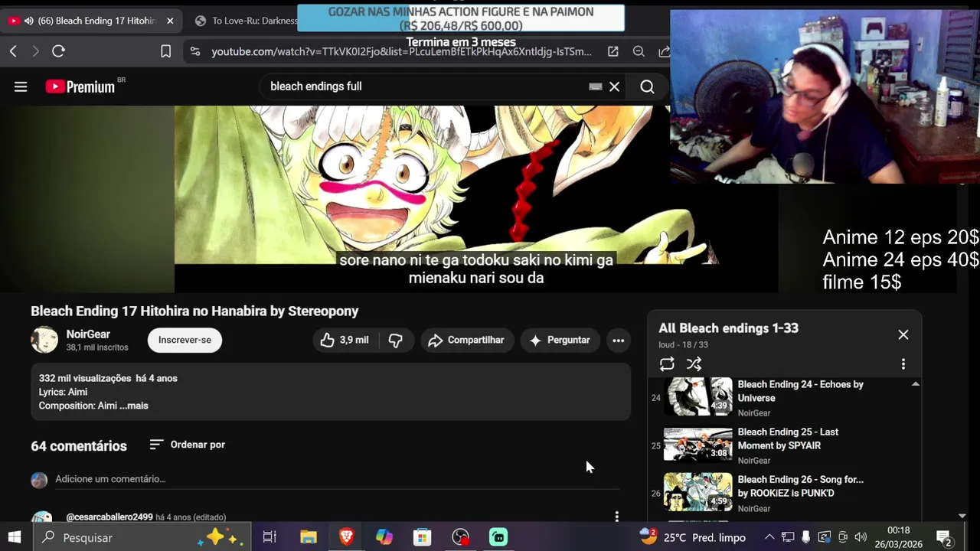The image size is (980, 551).
Task: Open the teal chat app taskbar icon
Action: click(x=498, y=537)
